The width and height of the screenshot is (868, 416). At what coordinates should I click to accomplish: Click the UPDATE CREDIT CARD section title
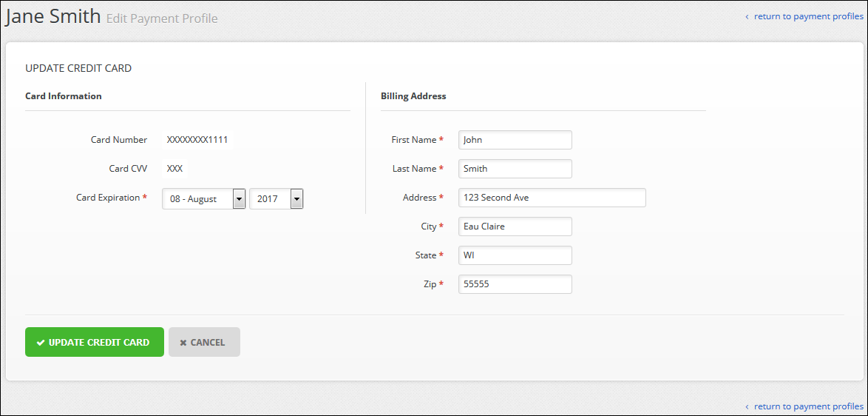point(78,69)
